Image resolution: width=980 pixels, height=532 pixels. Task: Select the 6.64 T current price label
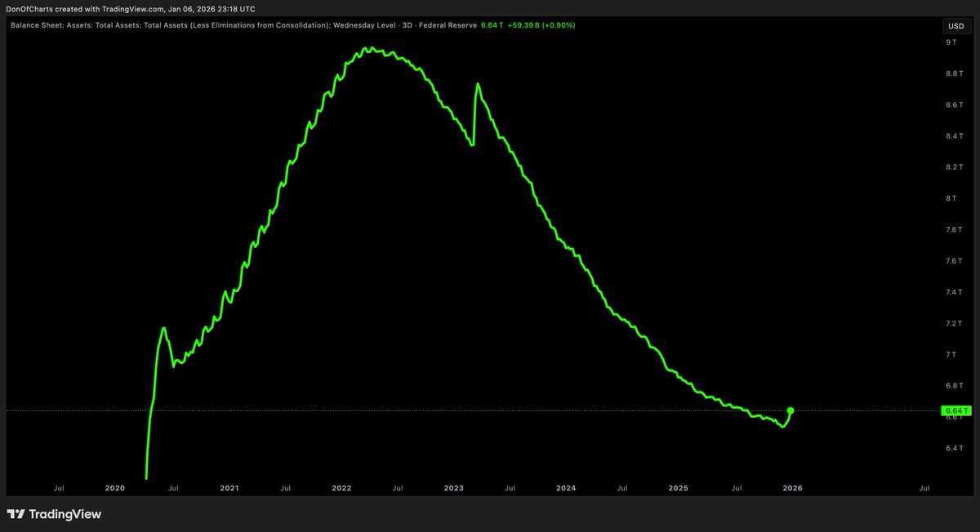[954, 410]
